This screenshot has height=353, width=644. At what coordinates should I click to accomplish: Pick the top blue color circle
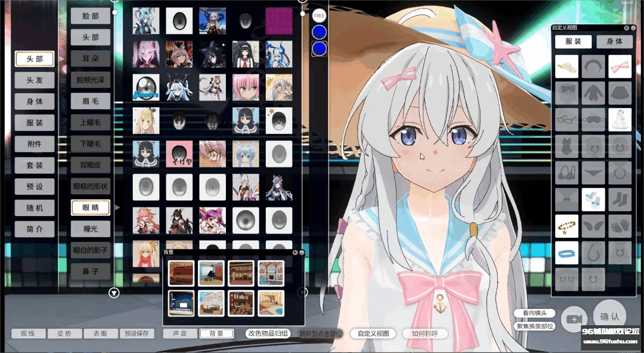[x=318, y=32]
